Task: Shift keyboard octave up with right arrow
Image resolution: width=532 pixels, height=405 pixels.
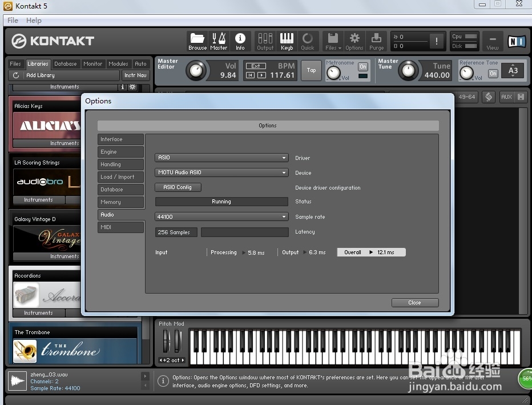Action: [x=183, y=360]
